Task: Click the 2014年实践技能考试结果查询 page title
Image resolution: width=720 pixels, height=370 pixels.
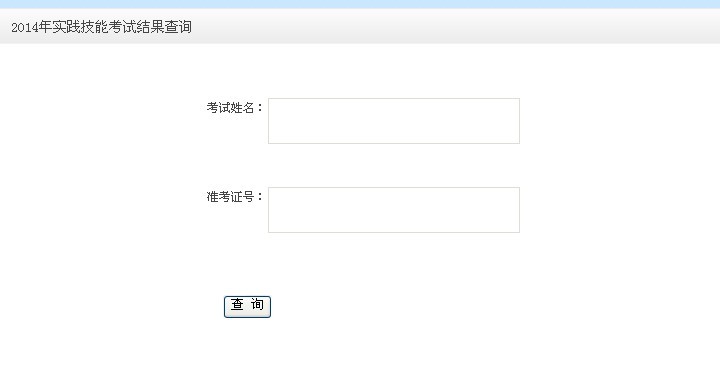Action: 101,27
